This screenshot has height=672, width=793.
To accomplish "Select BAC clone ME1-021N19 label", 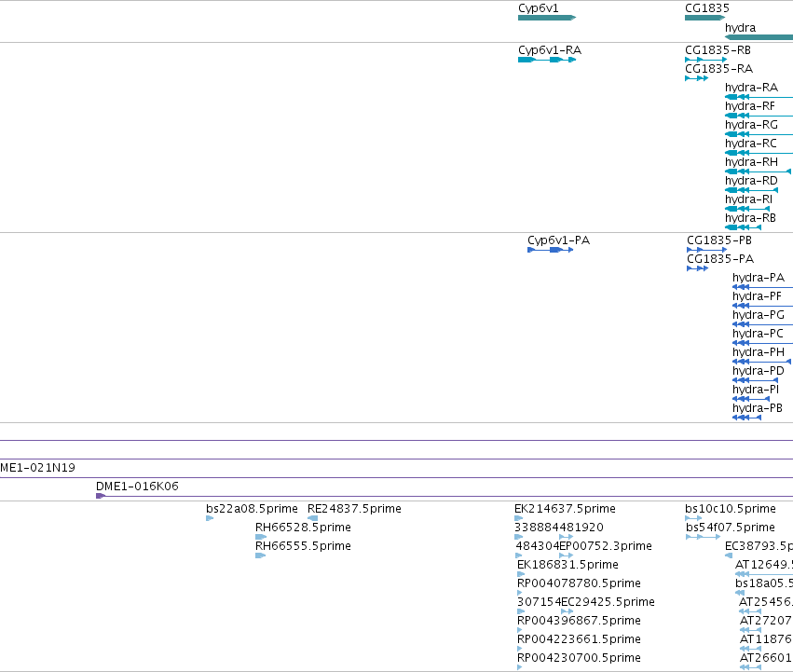I will (x=37, y=468).
